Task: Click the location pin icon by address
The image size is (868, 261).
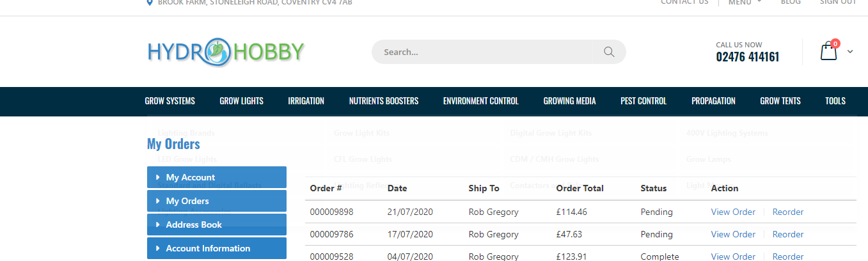Action: point(150,3)
